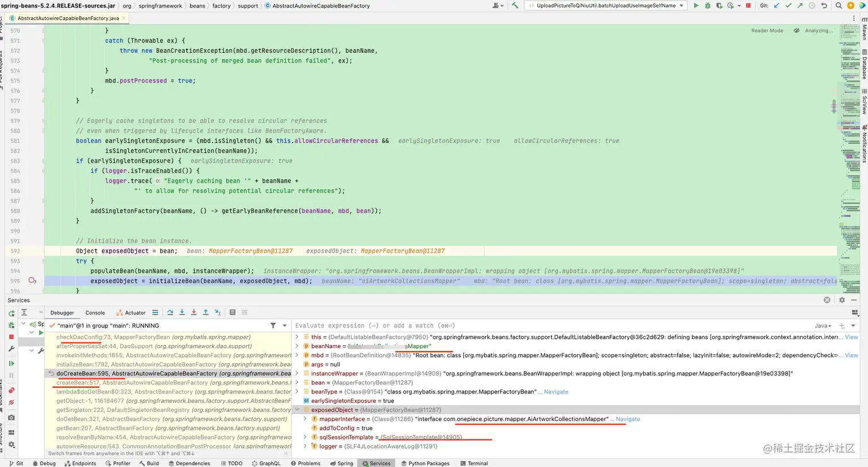Expand the sqlSessionTemplate field node
This screenshot has width=868, height=467.
tap(305, 437)
